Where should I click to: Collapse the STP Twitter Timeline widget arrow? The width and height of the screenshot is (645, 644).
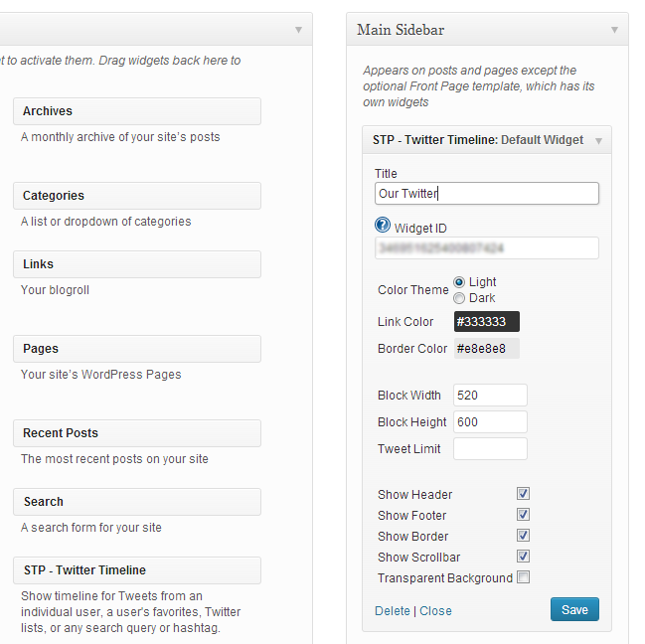599,141
